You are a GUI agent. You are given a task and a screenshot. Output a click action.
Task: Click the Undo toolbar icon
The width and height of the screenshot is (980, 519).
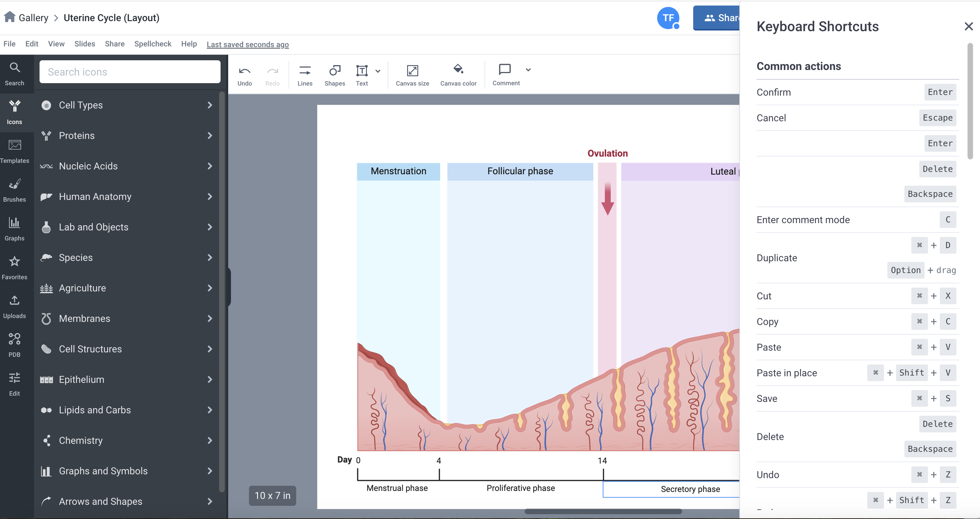244,75
